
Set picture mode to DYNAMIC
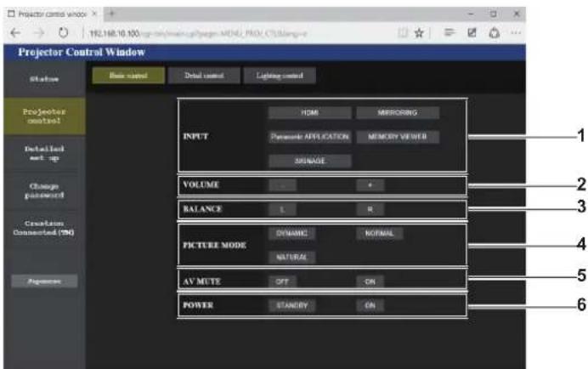pos(291,233)
